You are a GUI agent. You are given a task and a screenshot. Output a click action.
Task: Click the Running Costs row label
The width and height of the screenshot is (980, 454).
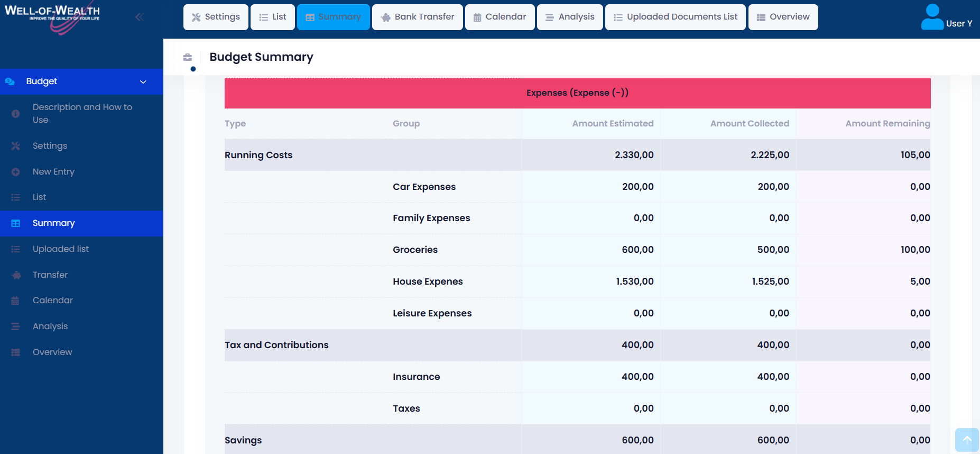tap(258, 155)
